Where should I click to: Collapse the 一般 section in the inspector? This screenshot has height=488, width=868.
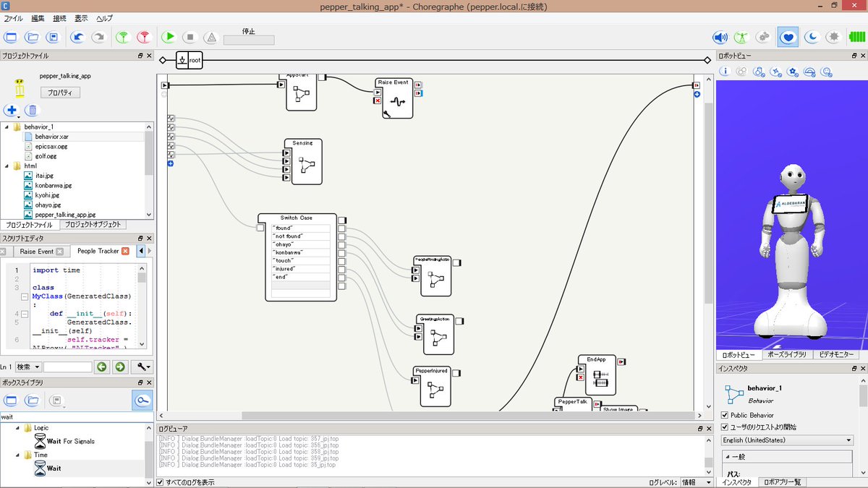(726, 456)
